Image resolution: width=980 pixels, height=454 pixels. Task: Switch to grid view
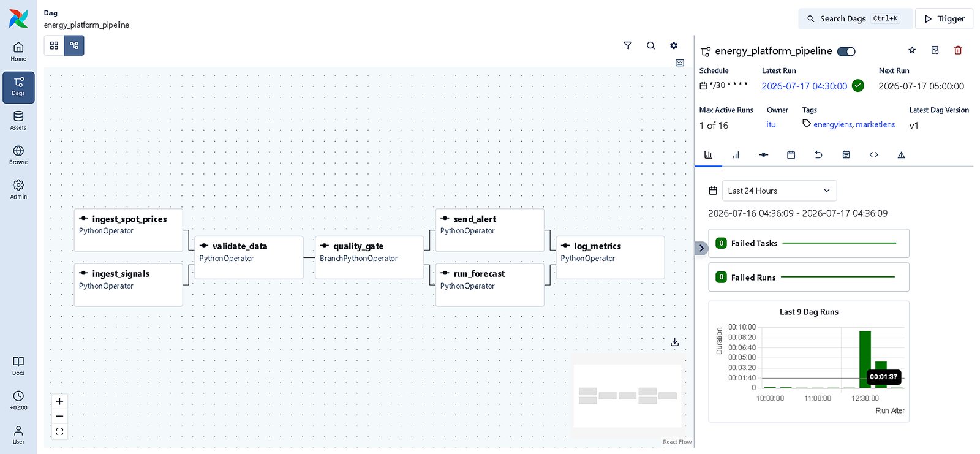(x=54, y=45)
